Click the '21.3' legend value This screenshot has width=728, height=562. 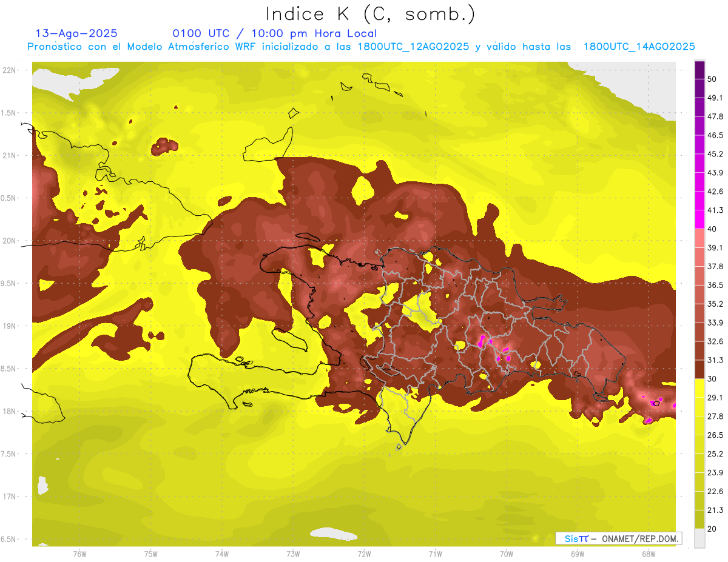715,510
